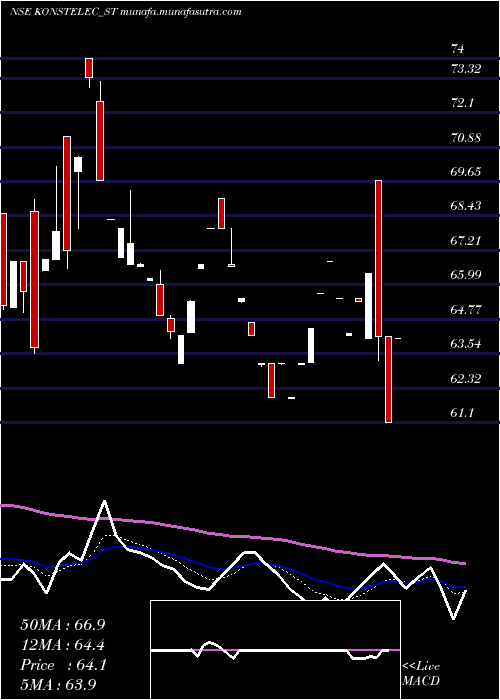Click the price label 63.54

466,344
